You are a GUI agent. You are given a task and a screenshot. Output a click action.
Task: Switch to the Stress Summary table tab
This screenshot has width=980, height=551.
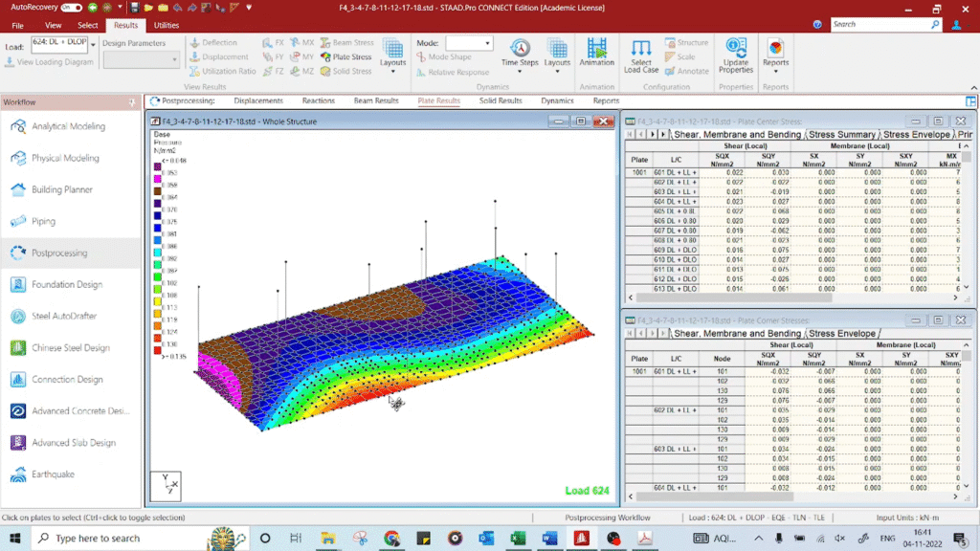pos(842,134)
